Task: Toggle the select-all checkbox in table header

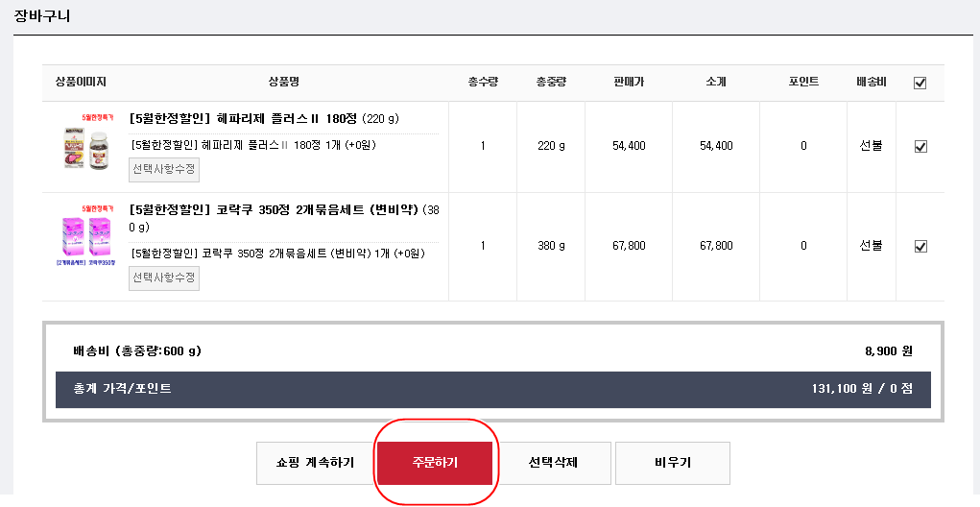Action: 920,83
